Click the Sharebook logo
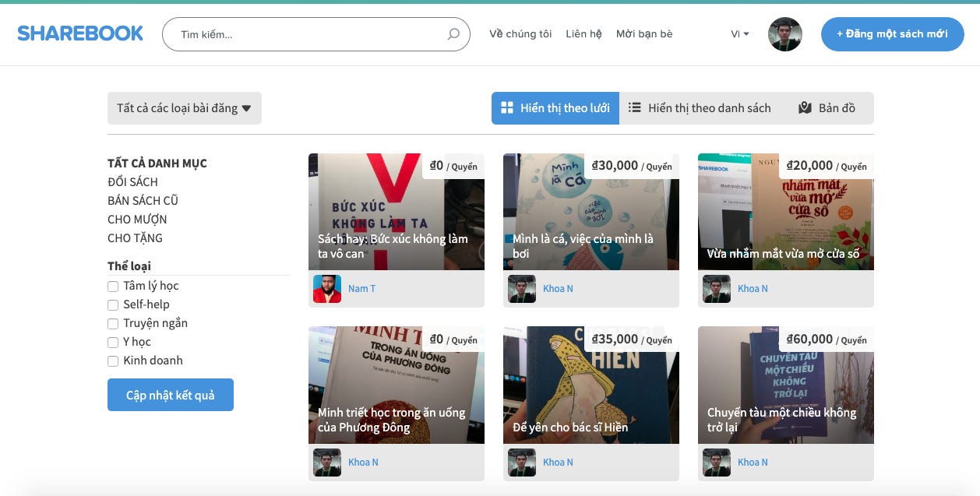The height and width of the screenshot is (496, 980). (x=79, y=33)
